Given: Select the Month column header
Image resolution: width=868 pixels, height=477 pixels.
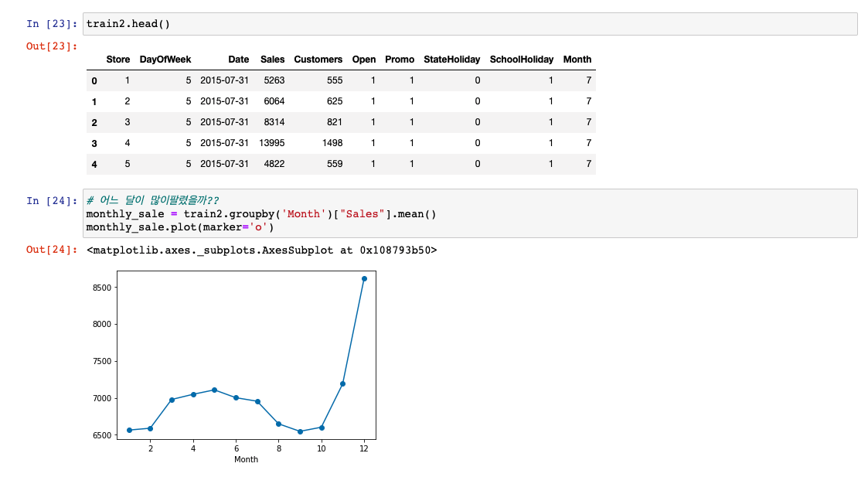Looking at the screenshot, I should tap(577, 60).
